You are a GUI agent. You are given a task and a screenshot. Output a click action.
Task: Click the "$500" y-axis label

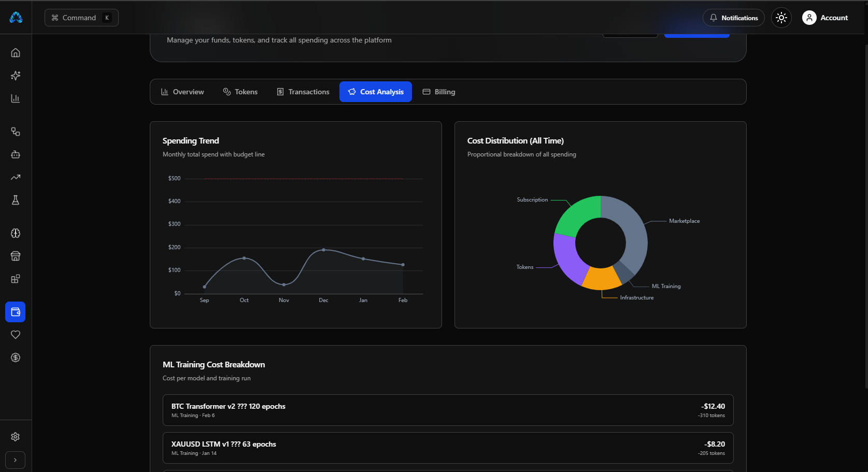(x=175, y=179)
